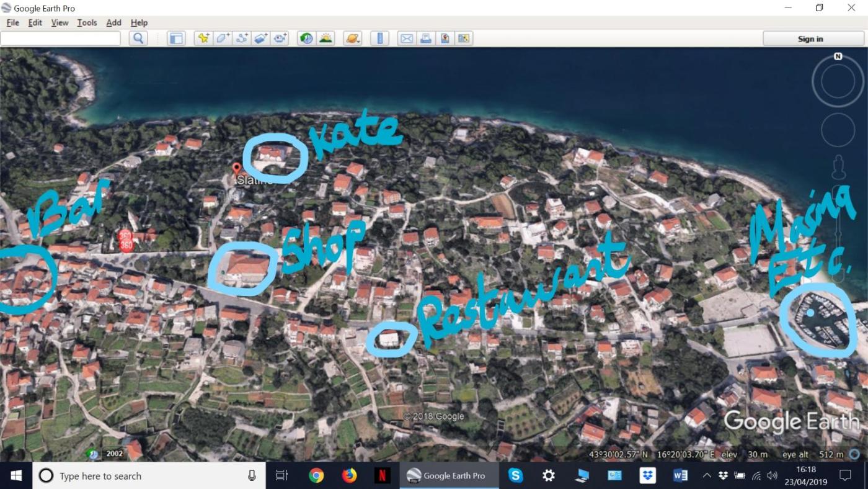Image resolution: width=868 pixels, height=489 pixels.
Task: Start the Record a Tour tool
Action: [280, 38]
